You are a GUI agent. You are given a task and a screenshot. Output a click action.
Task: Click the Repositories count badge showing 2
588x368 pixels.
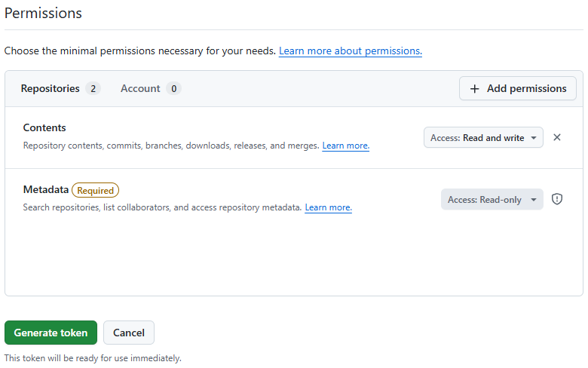point(93,88)
